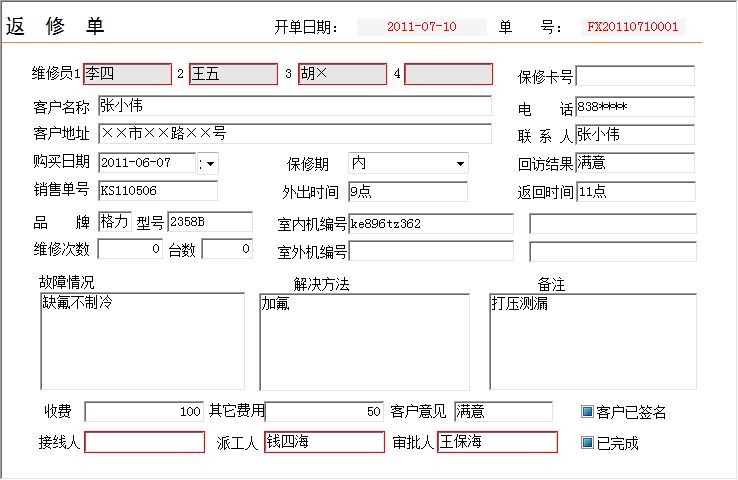738x480 pixels.
Task: Click the 保修卡号 input field
Action: (x=635, y=76)
